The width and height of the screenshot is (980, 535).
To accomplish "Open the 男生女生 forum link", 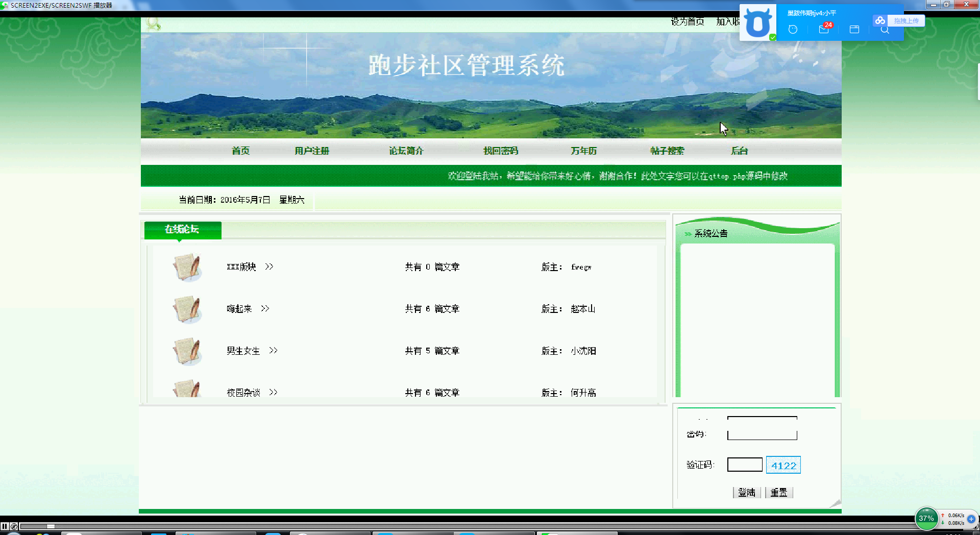I will tap(243, 351).
